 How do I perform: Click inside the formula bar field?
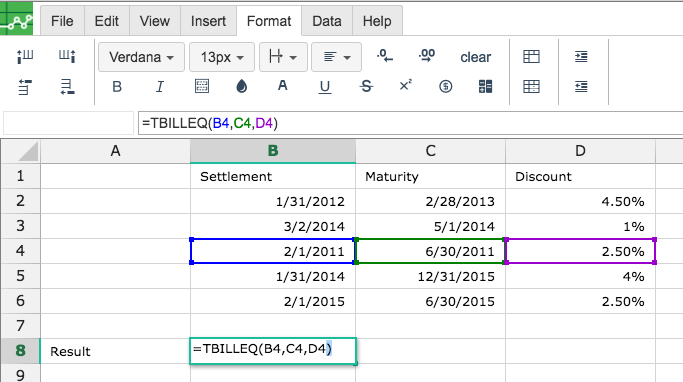[410, 123]
